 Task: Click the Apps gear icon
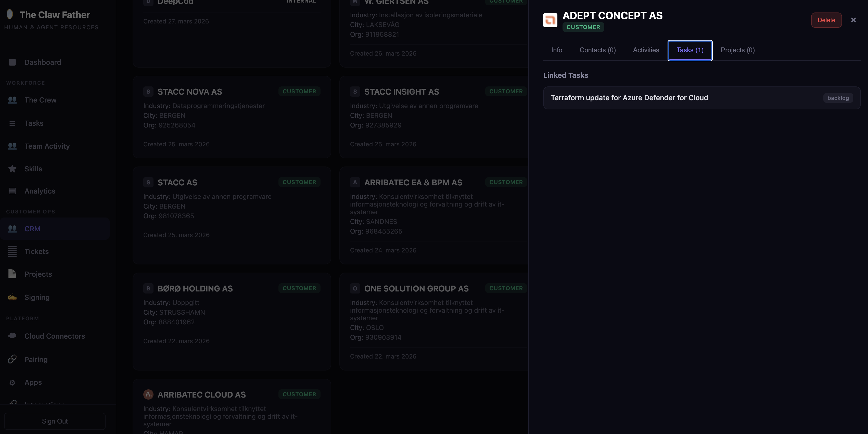click(x=12, y=382)
